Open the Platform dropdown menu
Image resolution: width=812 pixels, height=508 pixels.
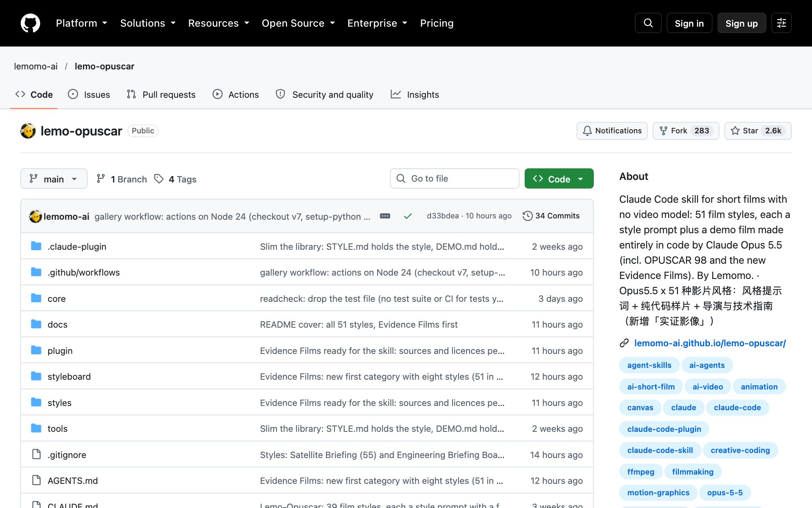click(x=82, y=23)
